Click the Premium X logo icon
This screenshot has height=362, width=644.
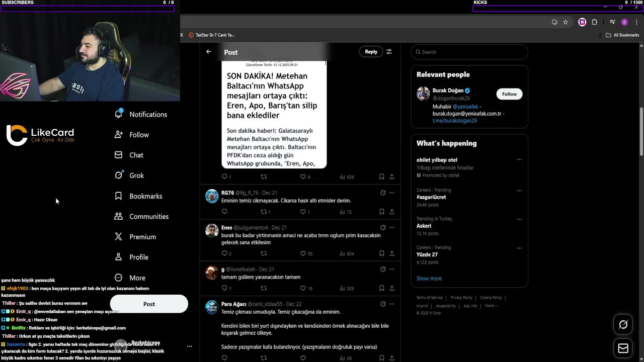point(118,237)
